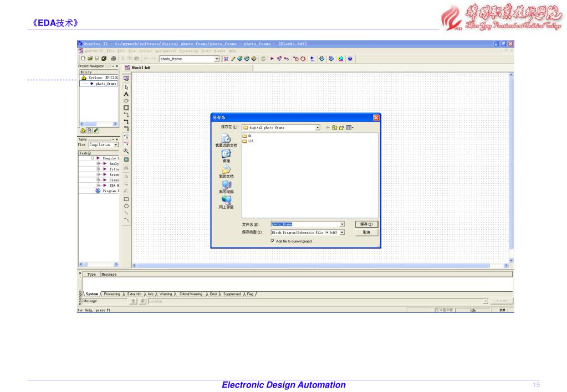Open the photo_frame project dropdown in toolbar

pyautogui.click(x=217, y=59)
